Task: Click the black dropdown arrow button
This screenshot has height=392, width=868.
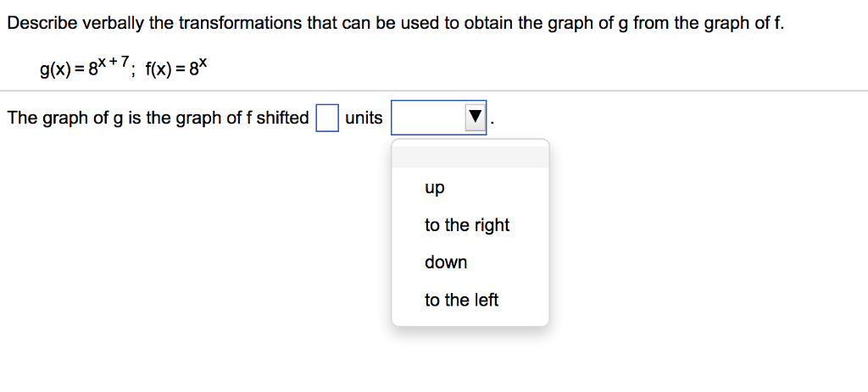Action: click(475, 119)
